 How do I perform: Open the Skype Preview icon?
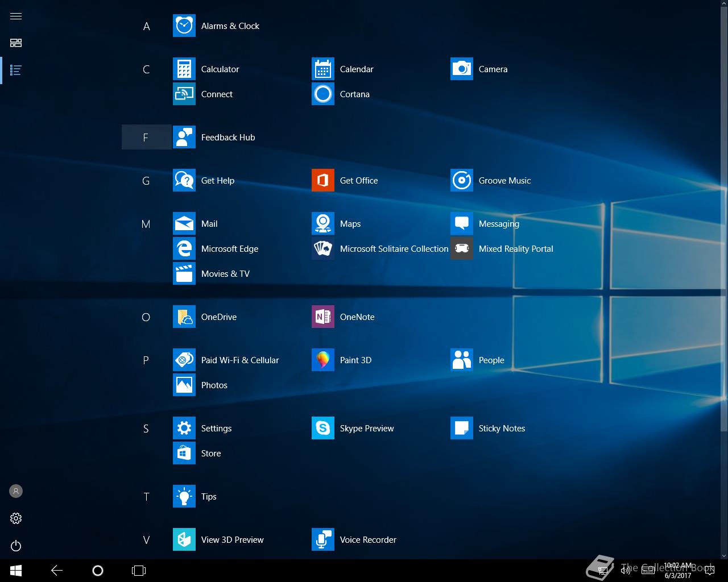coord(323,429)
